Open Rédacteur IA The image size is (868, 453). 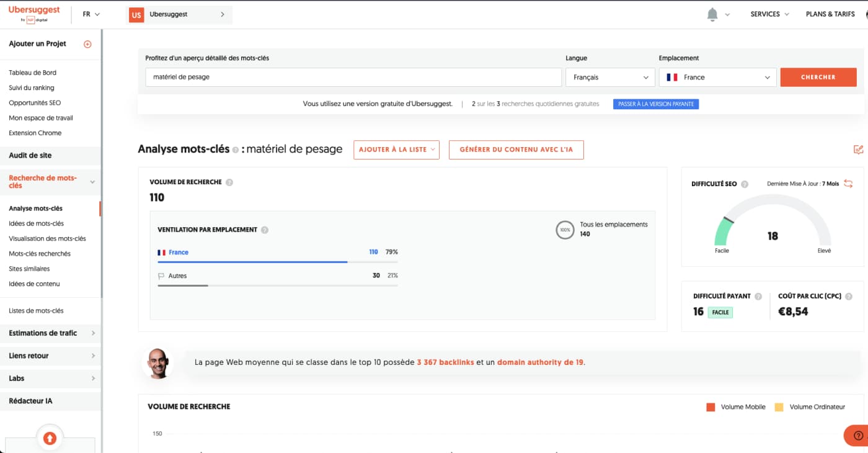[50, 401]
